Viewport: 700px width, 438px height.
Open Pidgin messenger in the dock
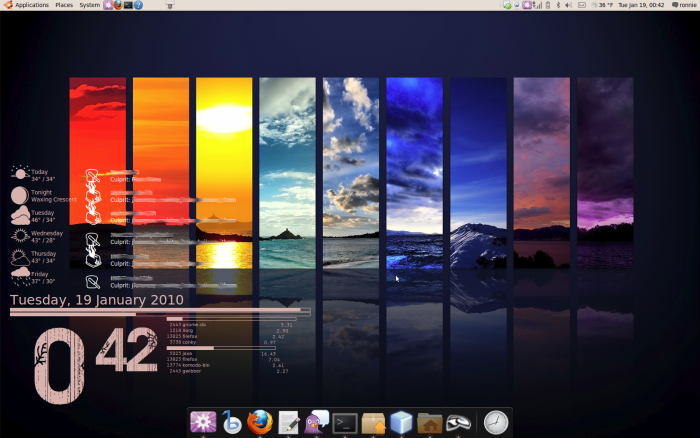pos(317,422)
